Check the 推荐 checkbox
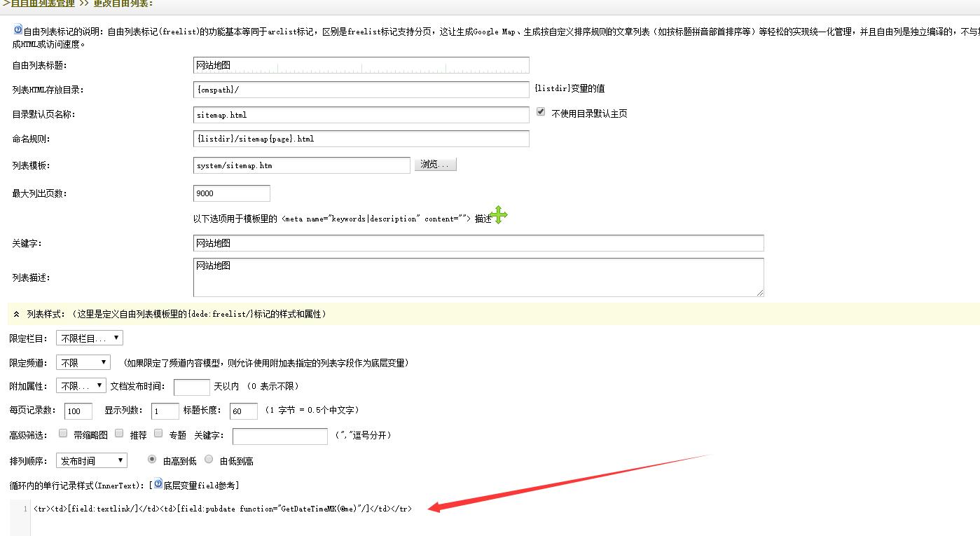This screenshot has width=980, height=536. 120,434
